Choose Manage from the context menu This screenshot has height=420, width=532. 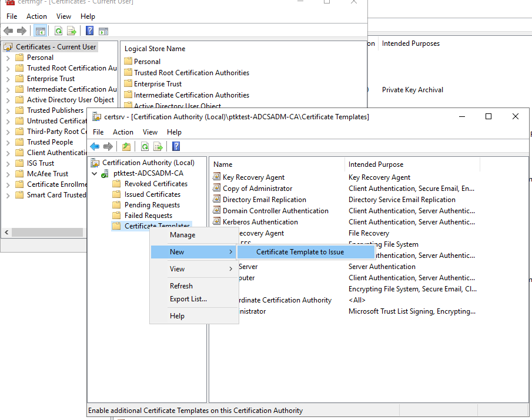point(194,235)
